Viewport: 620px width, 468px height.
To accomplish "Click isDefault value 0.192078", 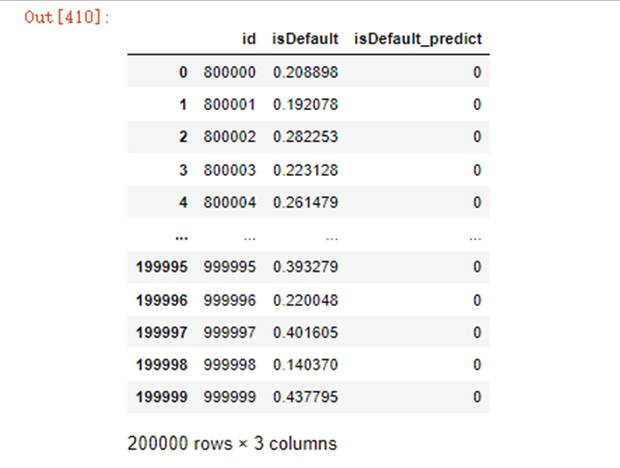I will tap(306, 105).
